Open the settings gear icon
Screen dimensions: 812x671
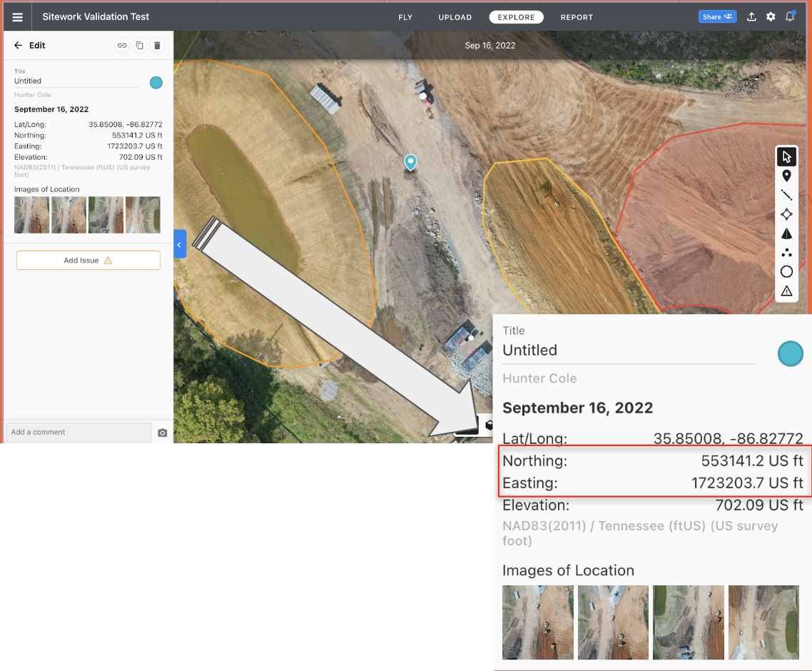[x=771, y=16]
